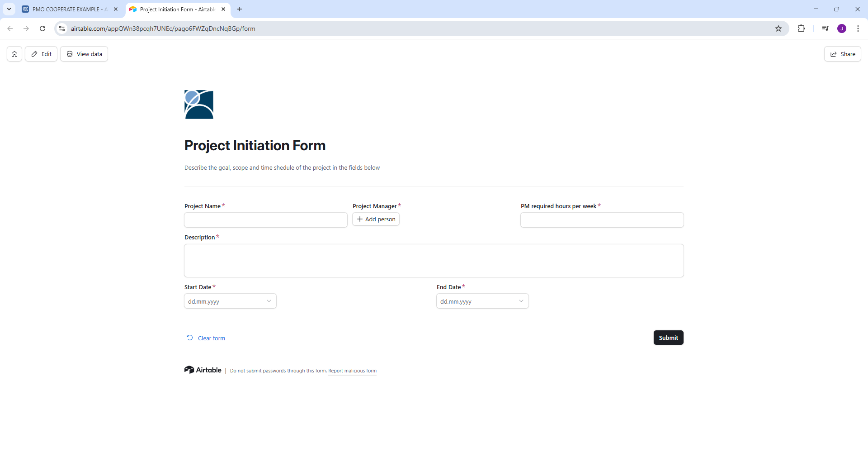Focus the Description text area
Screen dimensions: 868x467
coord(434,261)
